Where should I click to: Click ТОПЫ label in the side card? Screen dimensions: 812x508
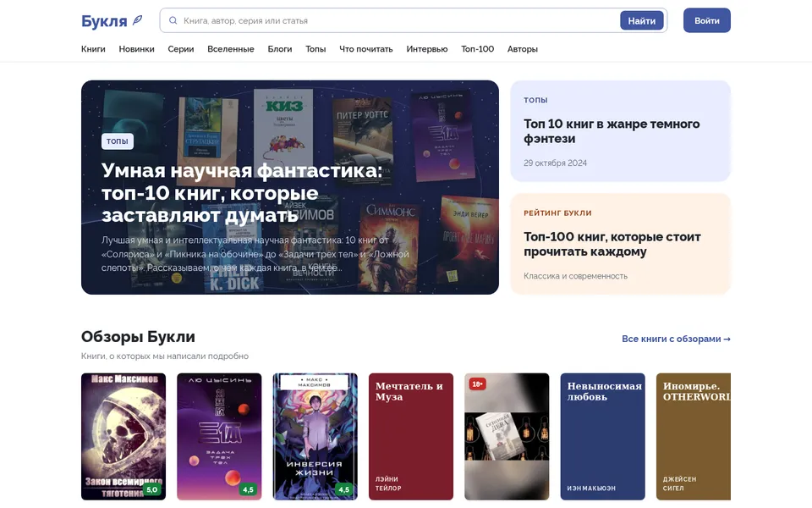(x=535, y=100)
